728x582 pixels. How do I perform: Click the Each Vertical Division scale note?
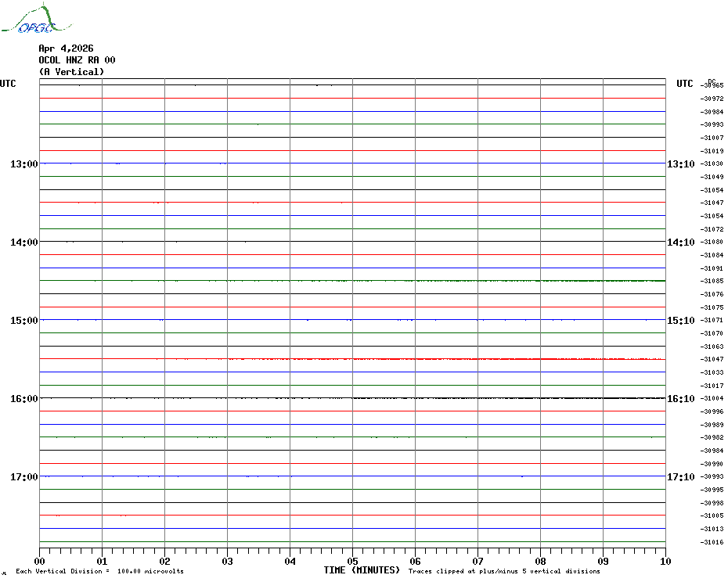click(x=99, y=571)
